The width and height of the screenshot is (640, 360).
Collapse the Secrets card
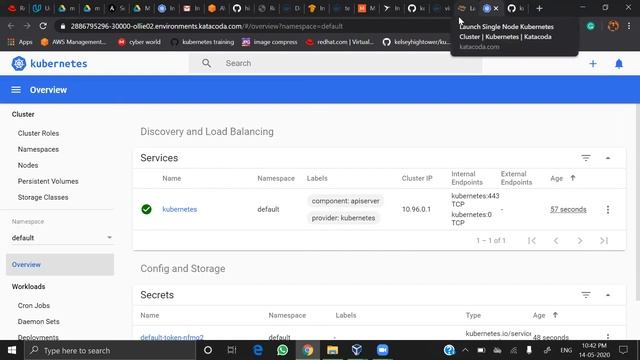click(608, 295)
